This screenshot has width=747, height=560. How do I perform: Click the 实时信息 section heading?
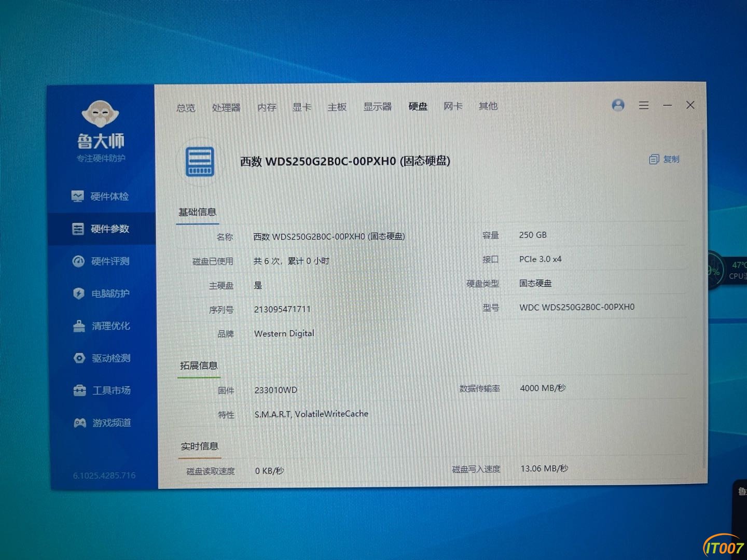pos(200,446)
